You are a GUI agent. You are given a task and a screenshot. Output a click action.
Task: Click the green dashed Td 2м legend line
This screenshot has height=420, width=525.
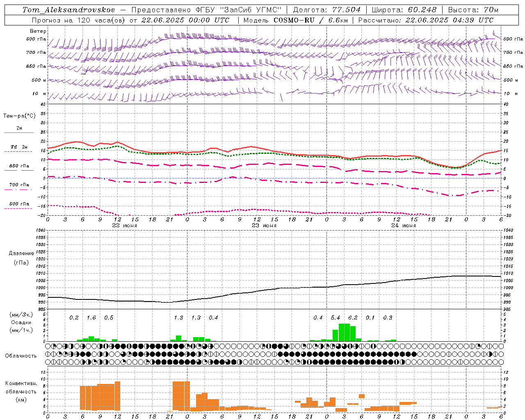18,151
